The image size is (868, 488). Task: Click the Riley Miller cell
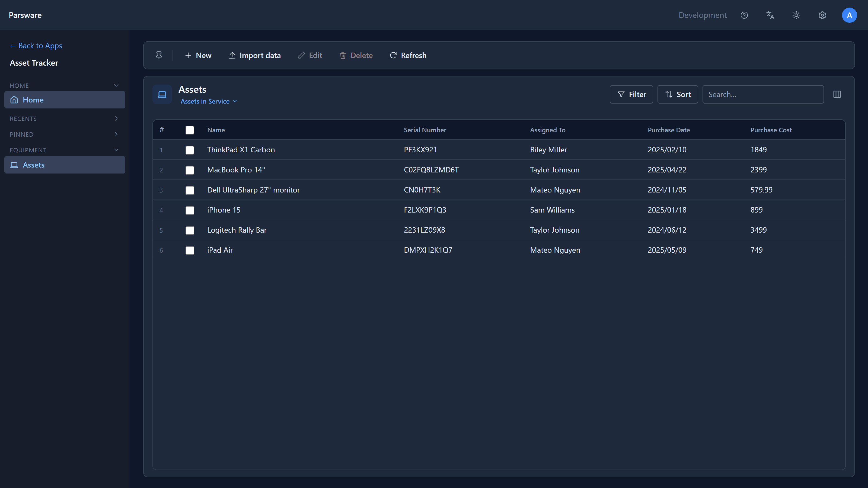(548, 150)
